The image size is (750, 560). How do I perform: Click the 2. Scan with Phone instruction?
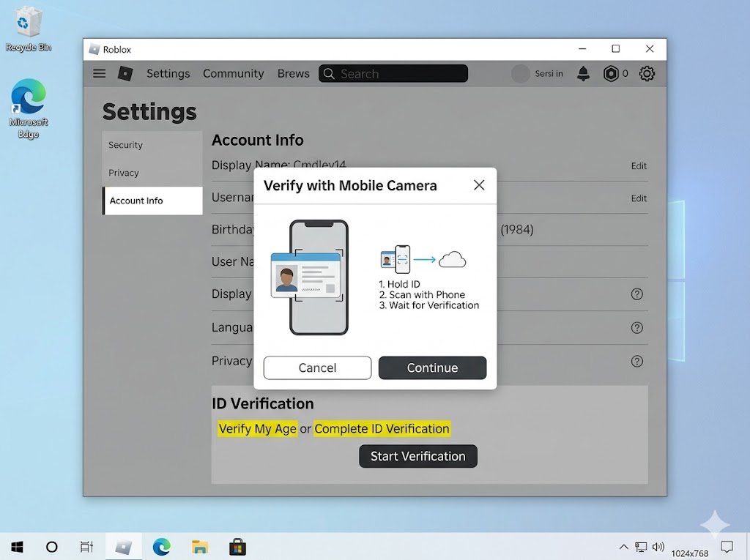click(422, 294)
